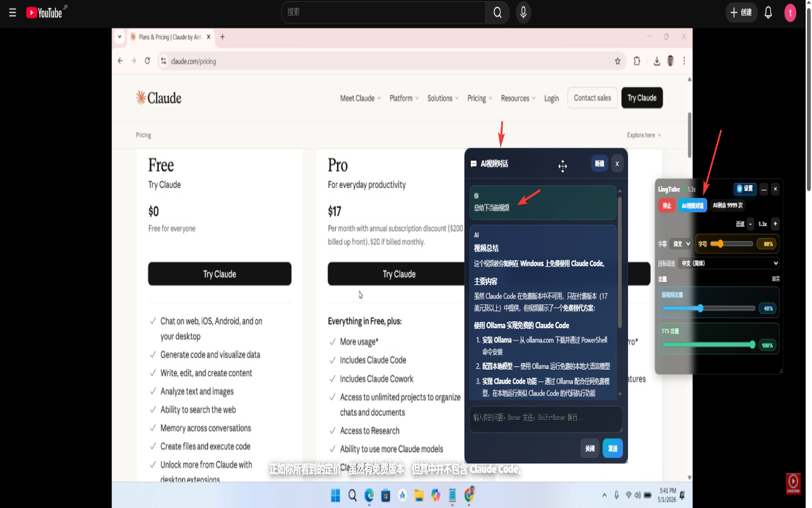Send the message with 发送

(x=613, y=448)
